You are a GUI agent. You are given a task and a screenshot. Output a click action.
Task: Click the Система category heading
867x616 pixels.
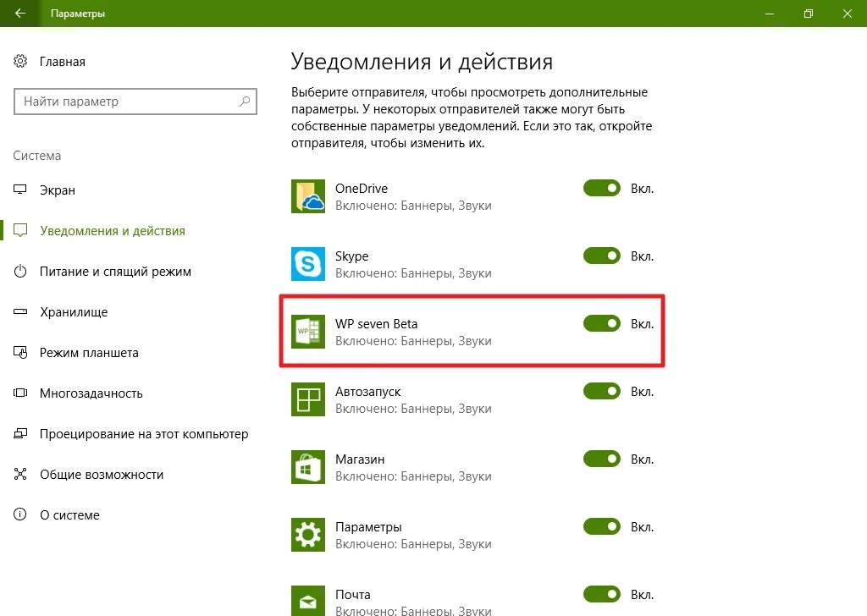click(37, 156)
